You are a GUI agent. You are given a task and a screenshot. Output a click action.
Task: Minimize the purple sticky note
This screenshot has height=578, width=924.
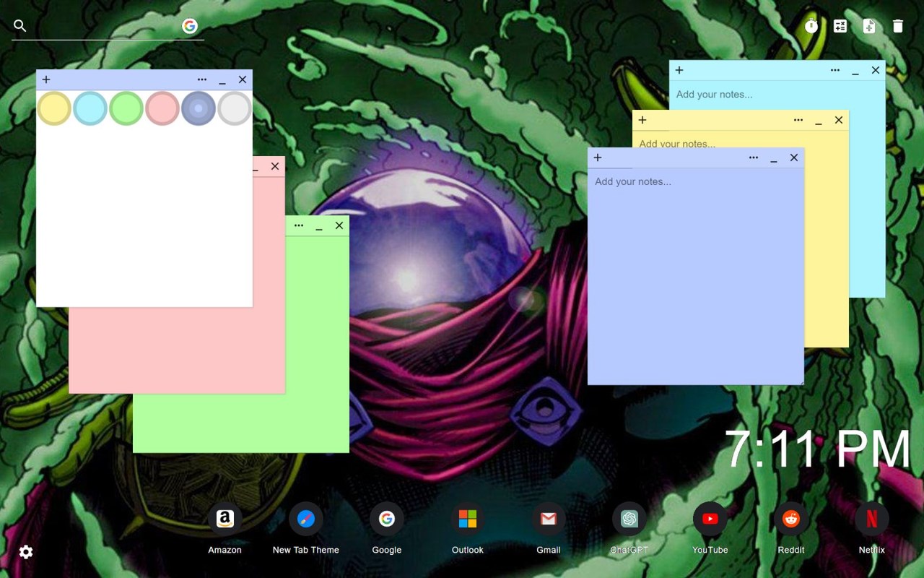(774, 159)
